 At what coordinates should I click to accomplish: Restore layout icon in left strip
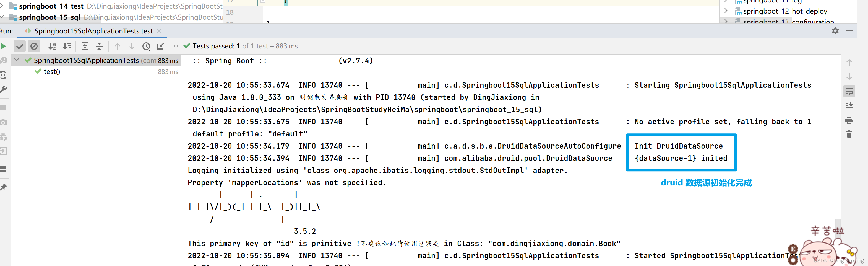4,169
